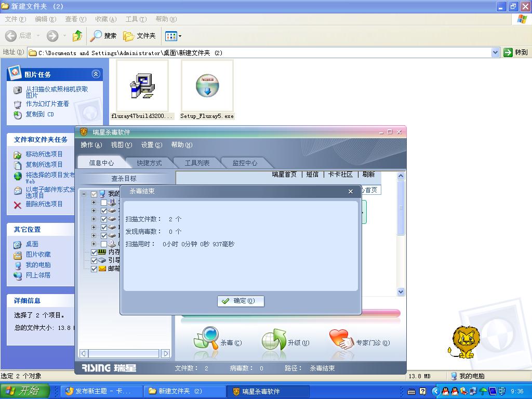
Task: Open the 专家门诊 heart icon
Action: click(x=341, y=339)
